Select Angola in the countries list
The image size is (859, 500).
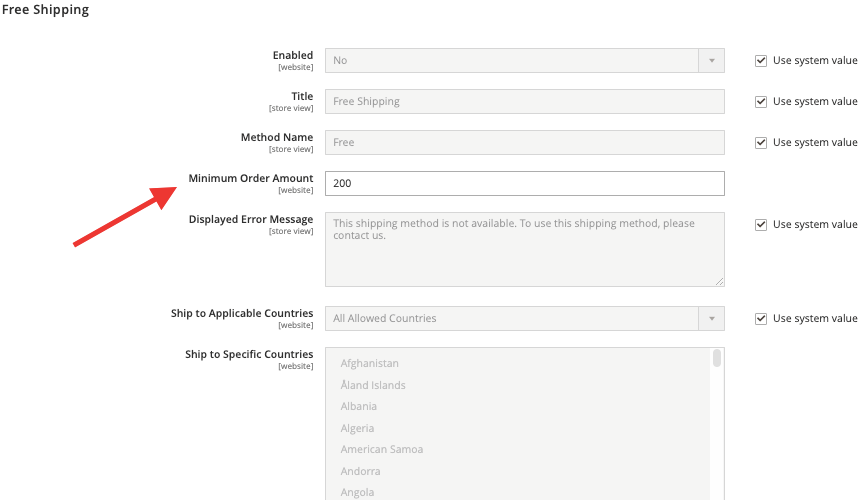[357, 492]
